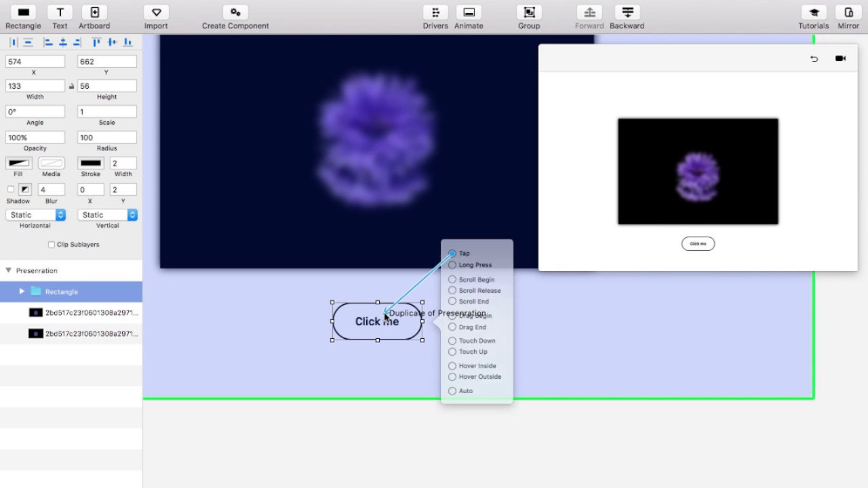Open the Horizontal Static dropdown
The height and width of the screenshot is (488, 868).
tap(35, 215)
